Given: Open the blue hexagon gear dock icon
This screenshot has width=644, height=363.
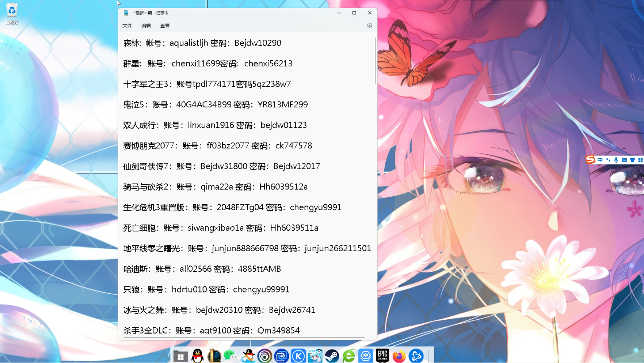Looking at the screenshot, I should click(x=366, y=356).
